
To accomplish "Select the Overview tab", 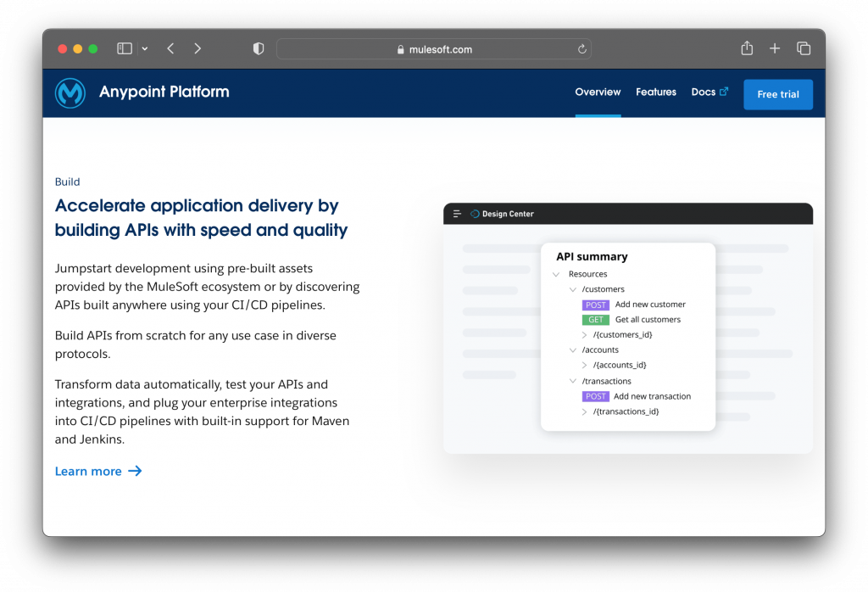I will coord(598,92).
